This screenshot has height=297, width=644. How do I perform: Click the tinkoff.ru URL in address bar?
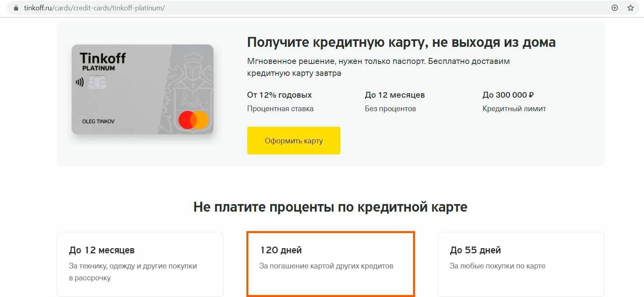point(94,8)
